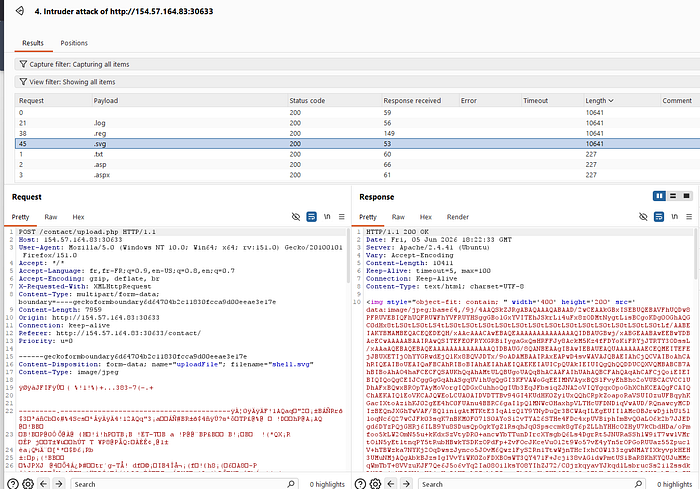Select the row with payload .txt

(x=357, y=154)
